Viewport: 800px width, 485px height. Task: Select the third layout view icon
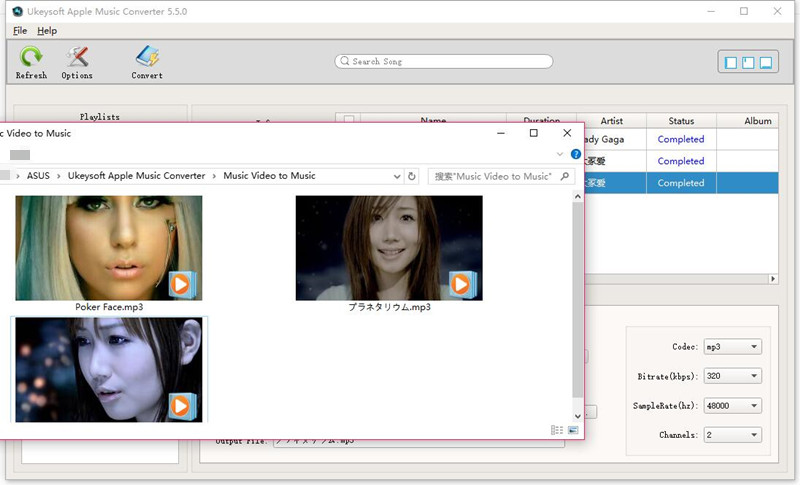click(x=766, y=62)
